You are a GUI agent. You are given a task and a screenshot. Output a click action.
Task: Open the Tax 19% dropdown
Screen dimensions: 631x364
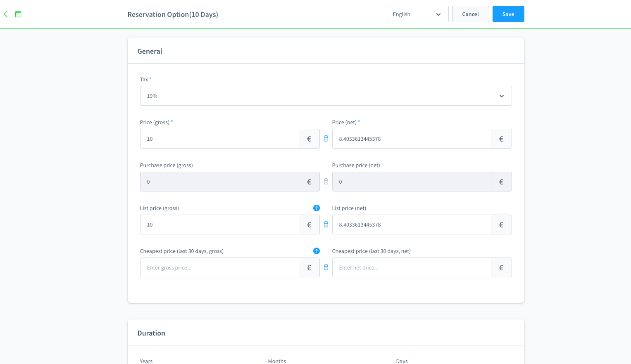coord(326,96)
